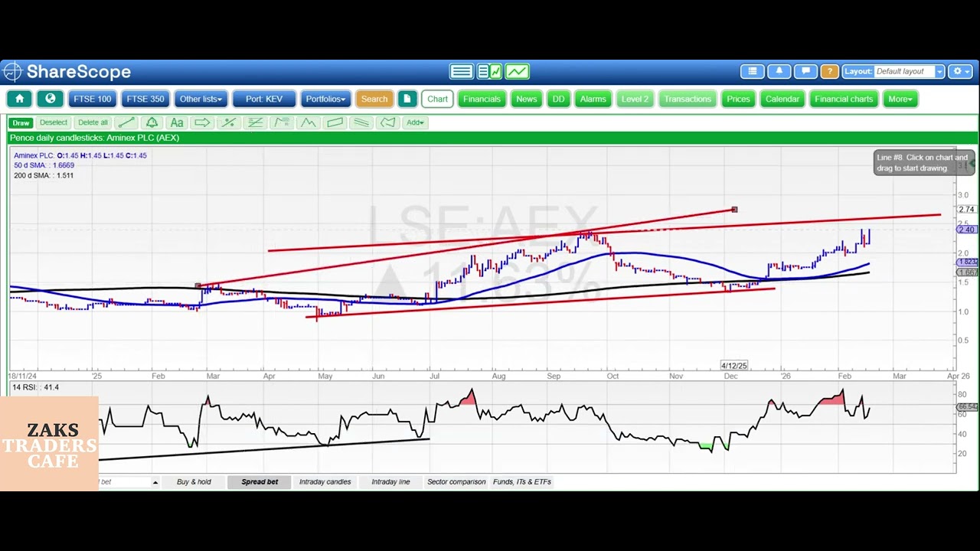Choose the Fibonacci retracement drawing tool

click(282, 122)
